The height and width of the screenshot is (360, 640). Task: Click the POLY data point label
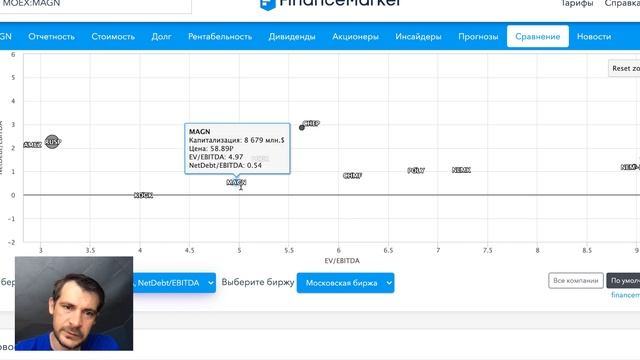(416, 171)
